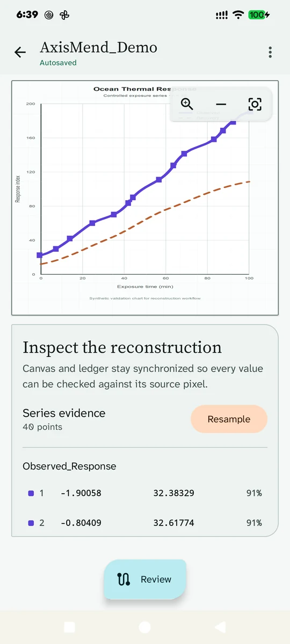
Task: Tap the AxisMend_Demo project title
Action: tap(98, 47)
